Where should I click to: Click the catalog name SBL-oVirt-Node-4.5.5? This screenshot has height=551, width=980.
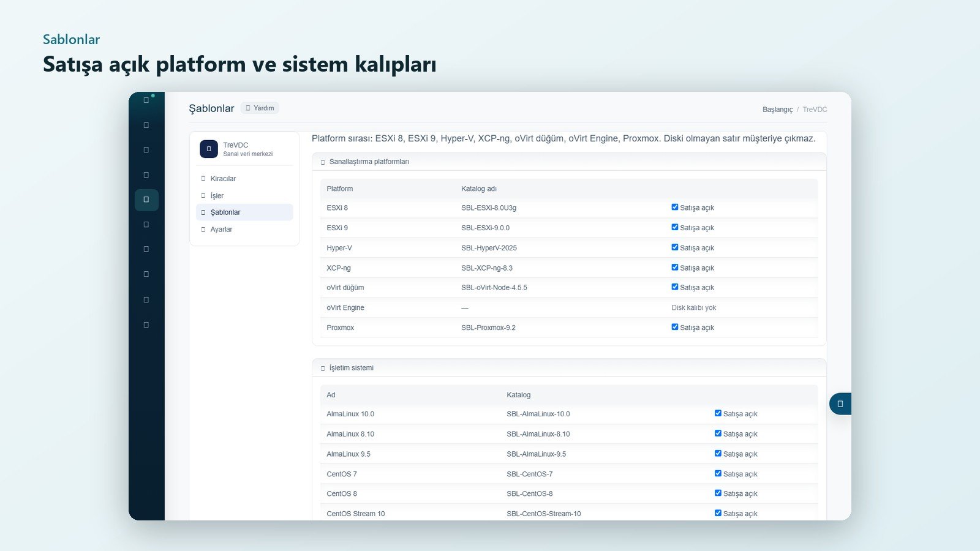pos(494,288)
